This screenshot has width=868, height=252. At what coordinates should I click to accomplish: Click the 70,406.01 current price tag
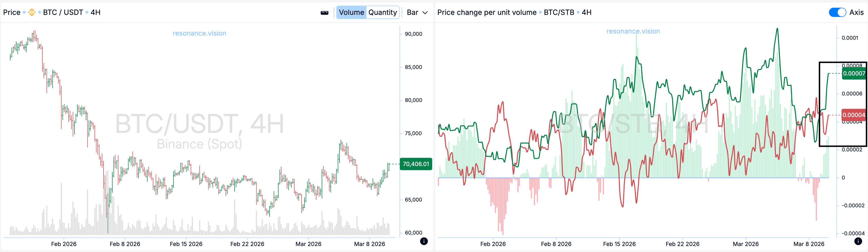click(x=416, y=164)
